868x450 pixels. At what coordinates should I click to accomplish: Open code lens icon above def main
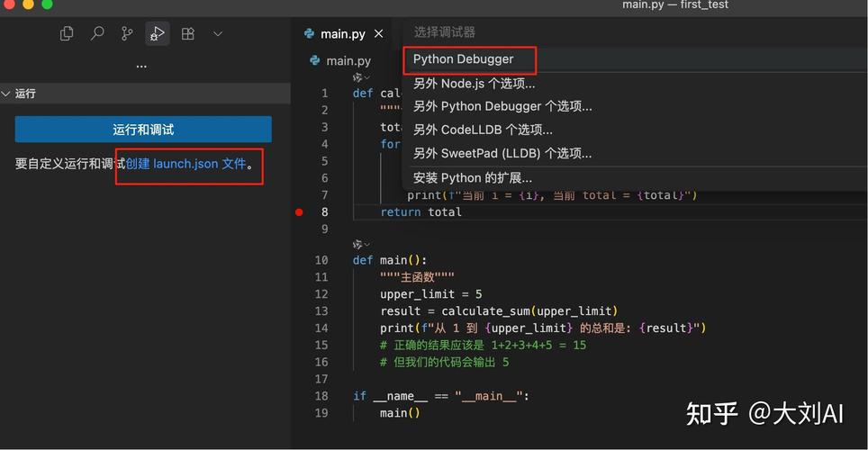point(361,244)
